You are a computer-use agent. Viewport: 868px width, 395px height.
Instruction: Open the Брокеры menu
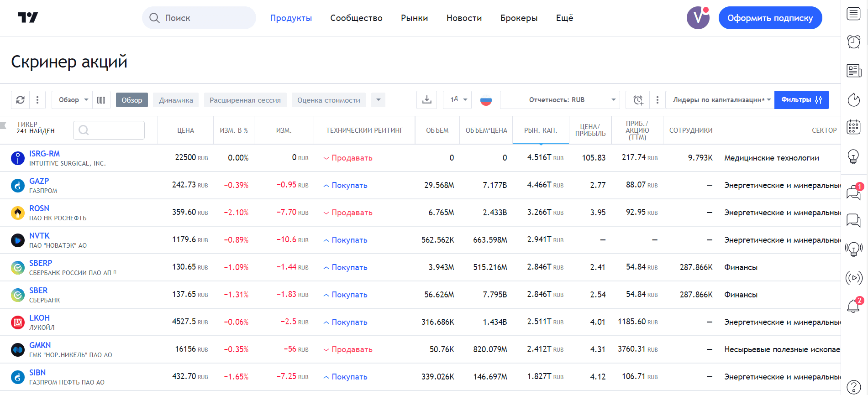pos(519,18)
